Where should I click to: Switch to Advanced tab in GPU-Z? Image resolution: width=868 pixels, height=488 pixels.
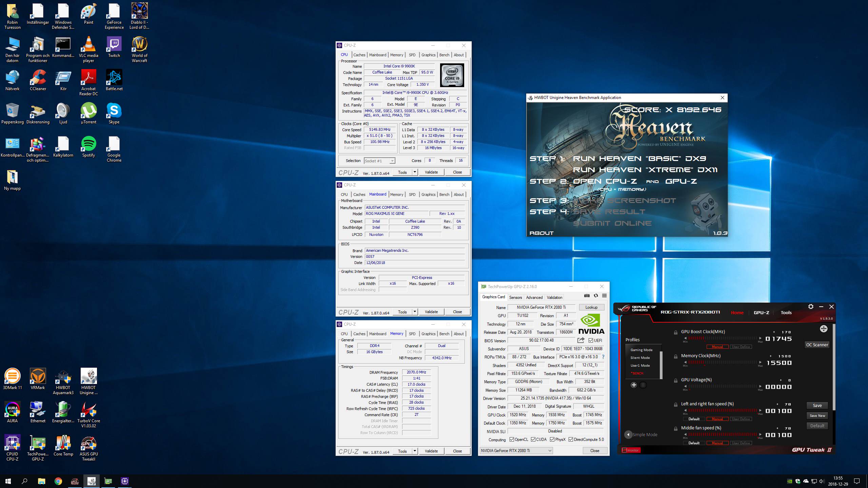[x=534, y=297]
